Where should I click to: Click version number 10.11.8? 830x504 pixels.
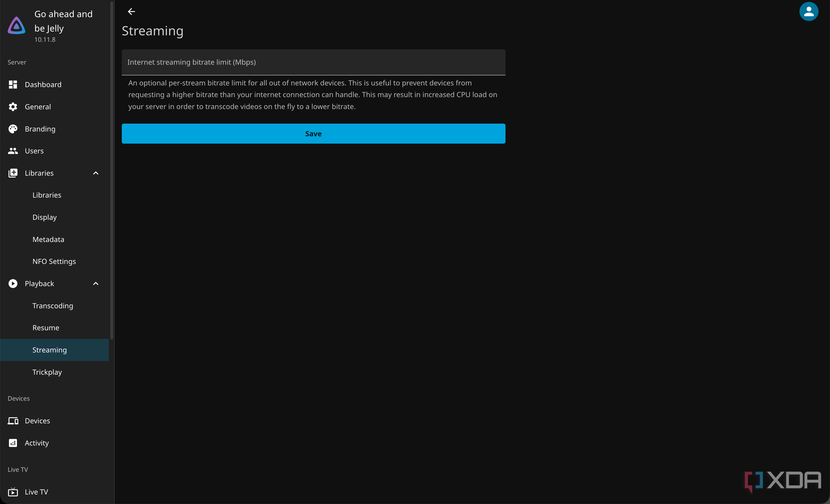point(45,40)
